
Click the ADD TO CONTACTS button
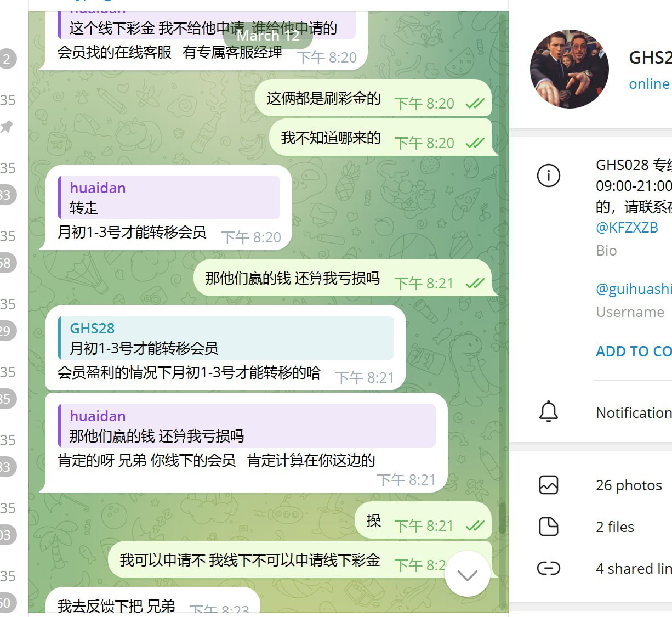pyautogui.click(x=634, y=352)
